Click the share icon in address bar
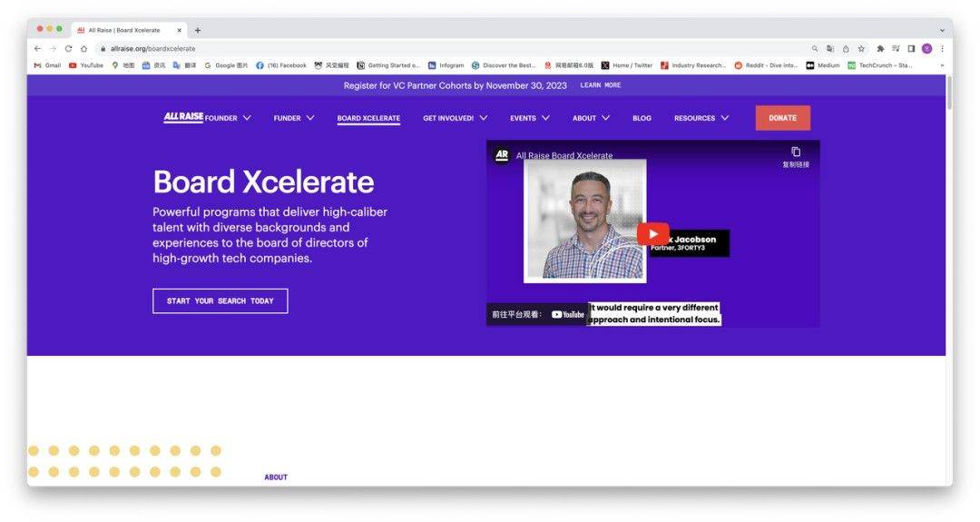 (846, 49)
